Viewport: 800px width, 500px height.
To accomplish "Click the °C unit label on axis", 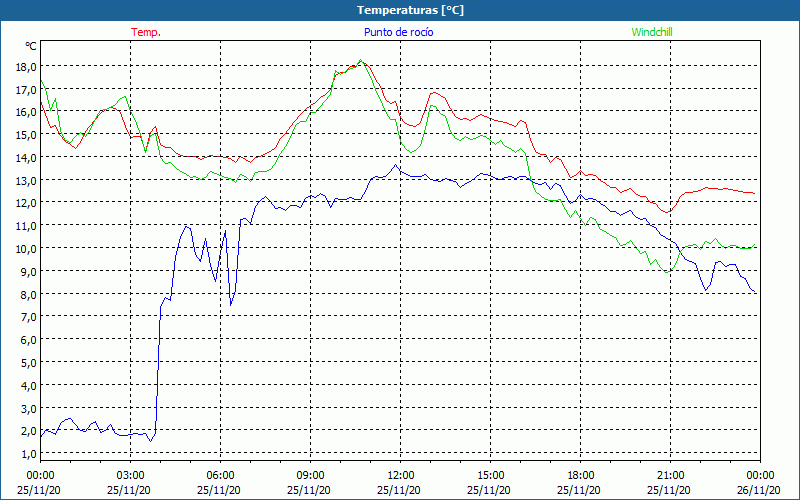I will tap(31, 46).
